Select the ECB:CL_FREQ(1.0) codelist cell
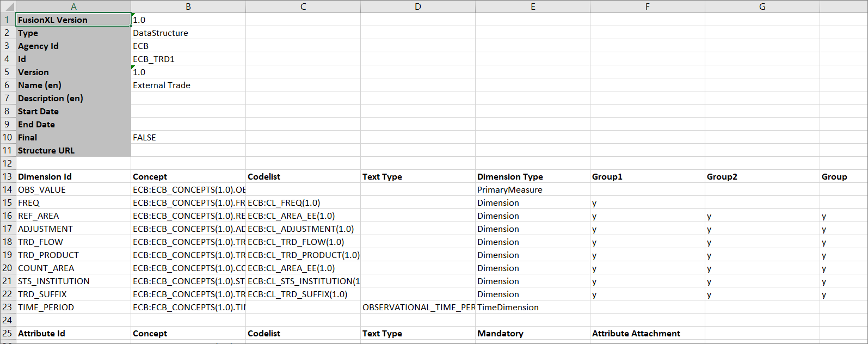The height and width of the screenshot is (344, 868). pos(303,203)
